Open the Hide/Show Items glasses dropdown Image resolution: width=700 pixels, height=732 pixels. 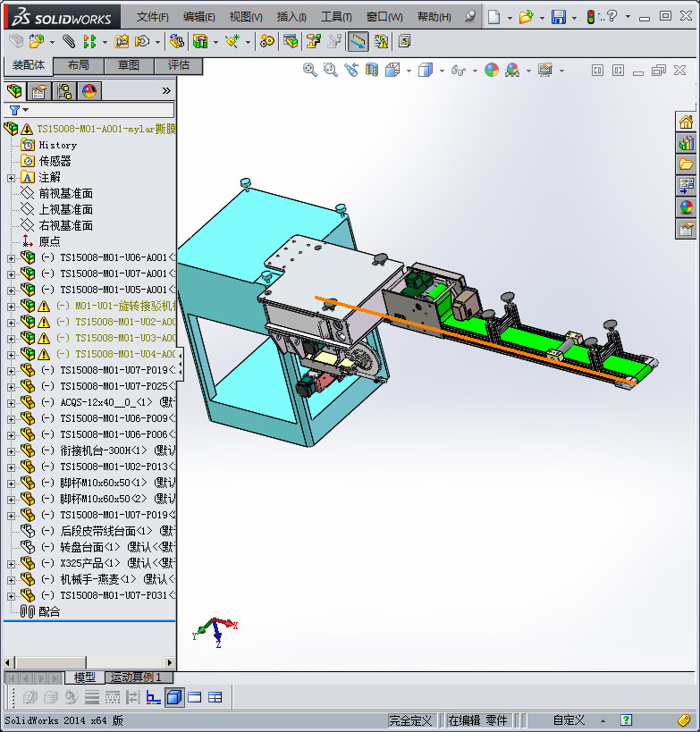tap(475, 71)
